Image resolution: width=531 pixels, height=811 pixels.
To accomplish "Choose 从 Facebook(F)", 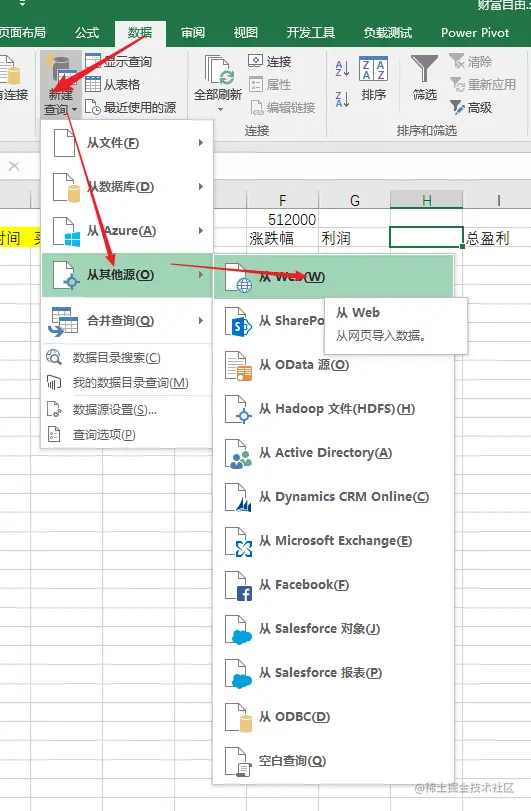I will click(x=333, y=584).
